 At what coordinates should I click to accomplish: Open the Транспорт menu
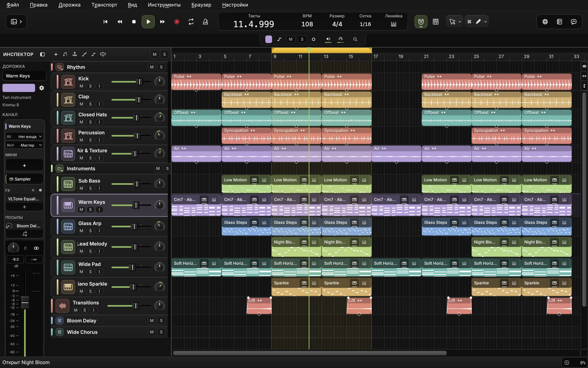104,5
